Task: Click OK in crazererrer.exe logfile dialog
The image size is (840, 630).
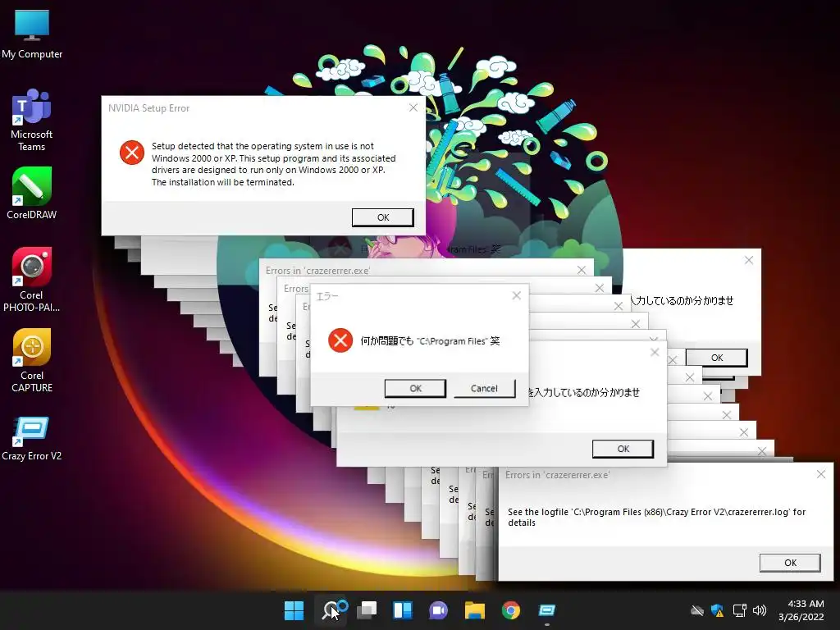Action: coord(790,563)
